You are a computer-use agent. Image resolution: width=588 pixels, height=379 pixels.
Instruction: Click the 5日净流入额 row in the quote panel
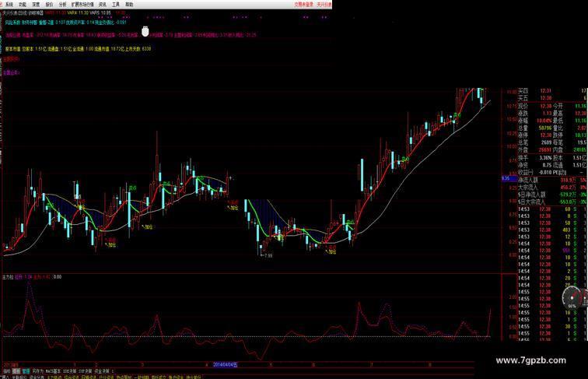[x=552, y=195]
